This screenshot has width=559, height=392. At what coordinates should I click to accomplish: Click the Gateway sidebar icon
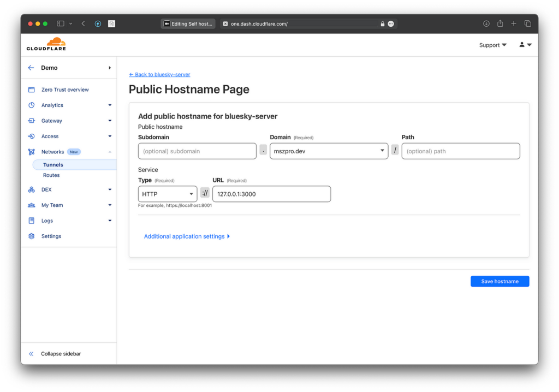pyautogui.click(x=31, y=121)
